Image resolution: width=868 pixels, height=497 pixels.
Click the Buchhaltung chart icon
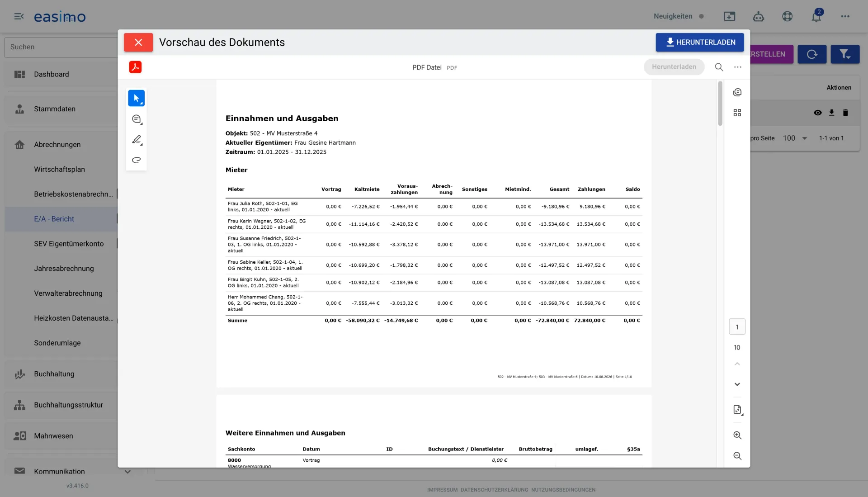coord(19,374)
